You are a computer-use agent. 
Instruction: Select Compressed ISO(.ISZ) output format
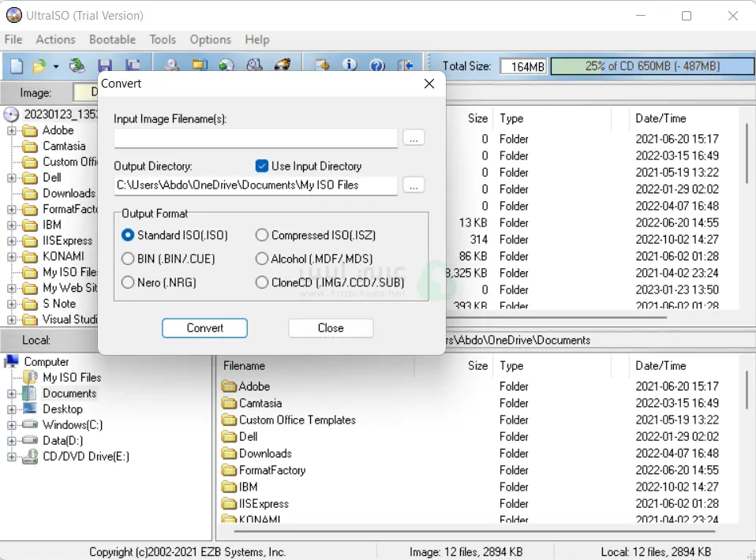(x=262, y=235)
